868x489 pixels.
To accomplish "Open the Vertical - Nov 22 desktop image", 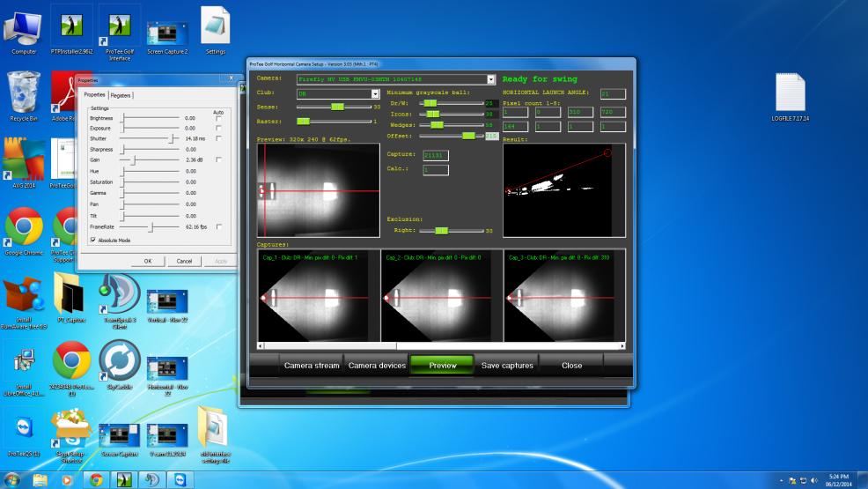I will click(x=167, y=307).
